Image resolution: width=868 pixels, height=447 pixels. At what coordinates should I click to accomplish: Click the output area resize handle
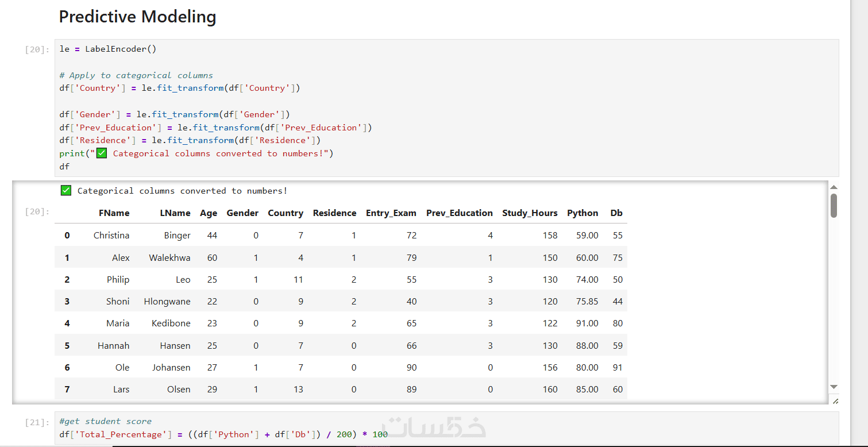(835, 400)
